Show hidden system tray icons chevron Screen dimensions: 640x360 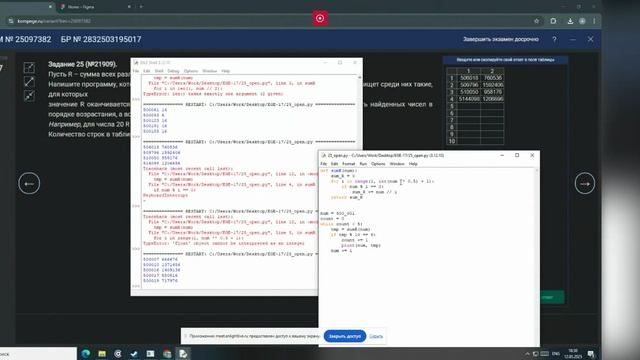click(x=527, y=353)
